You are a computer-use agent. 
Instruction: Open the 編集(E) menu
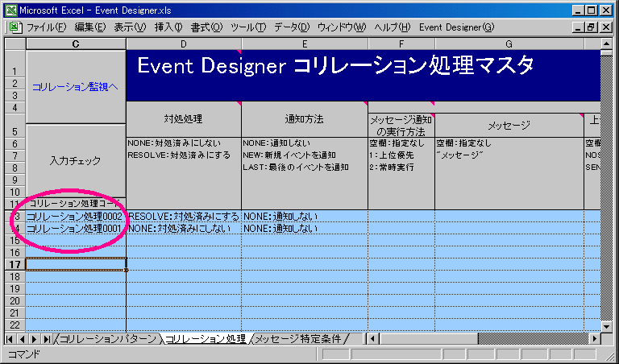90,27
